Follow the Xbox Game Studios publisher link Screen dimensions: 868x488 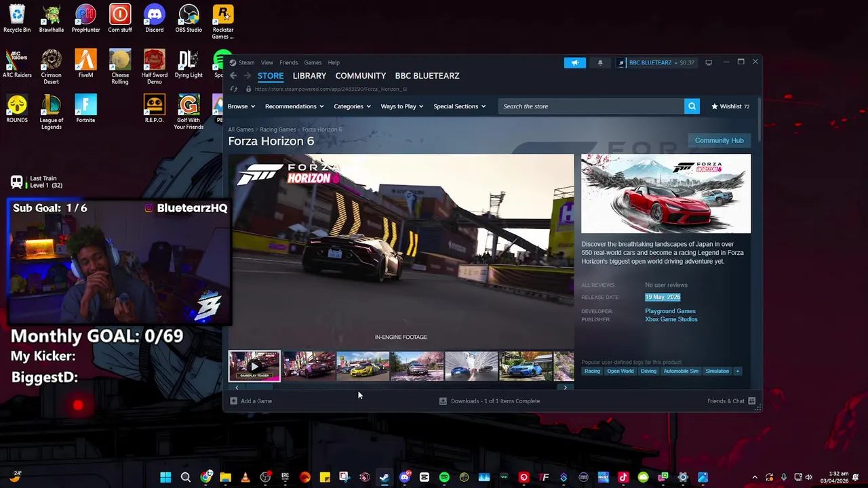pyautogui.click(x=671, y=319)
